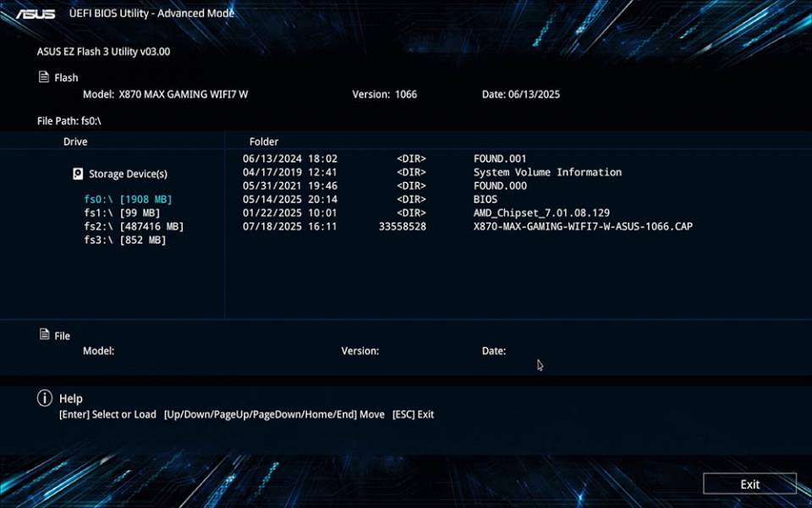Open the FOUND.001 directory
Viewport: 812px width, 508px height.
pos(500,158)
